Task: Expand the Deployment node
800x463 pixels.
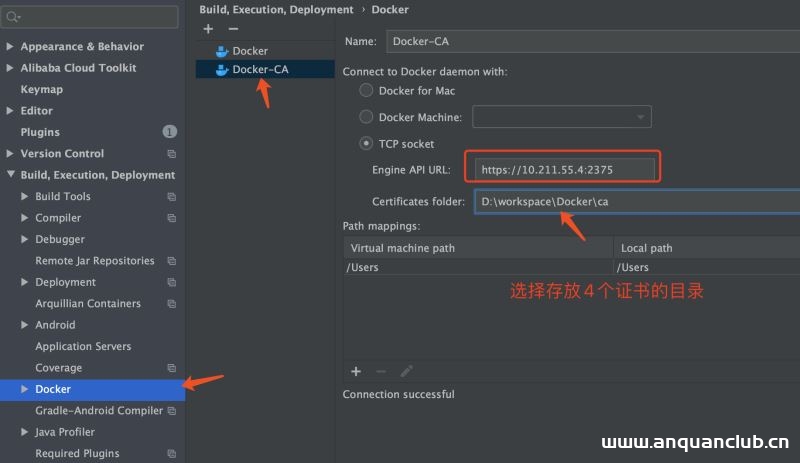Action: click(24, 282)
